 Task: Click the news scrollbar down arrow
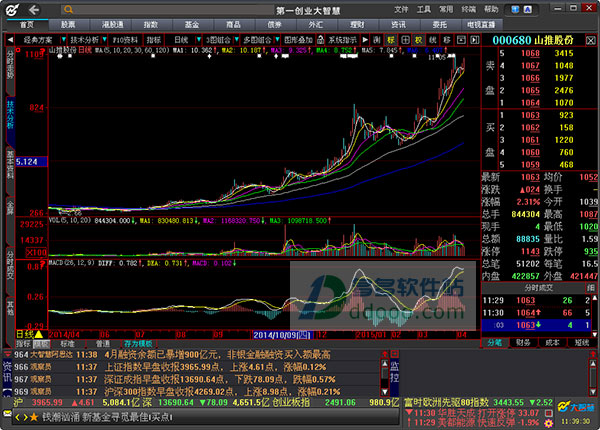coord(385,391)
